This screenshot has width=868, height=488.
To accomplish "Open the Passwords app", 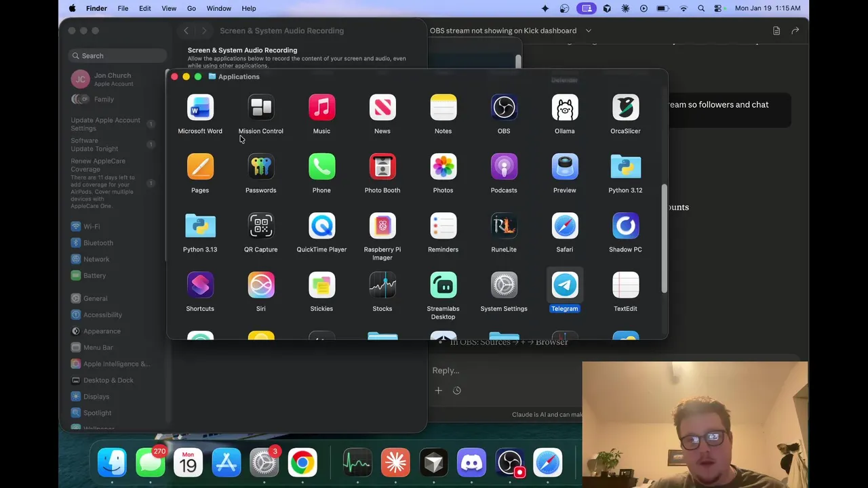I will point(261,167).
